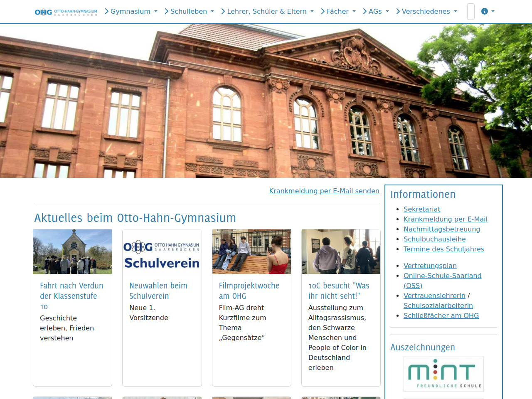Open the Fächer menu

click(338, 12)
